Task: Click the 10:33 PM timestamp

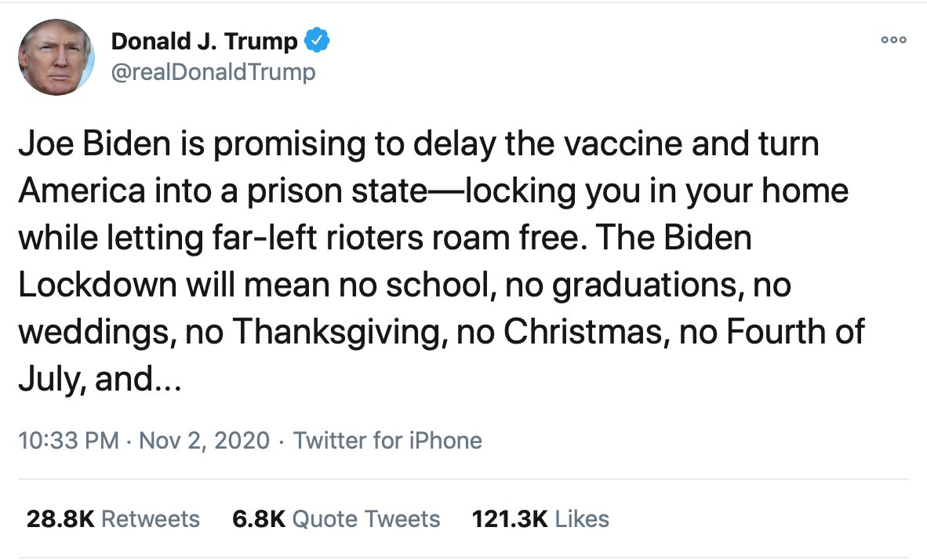Action: click(68, 441)
